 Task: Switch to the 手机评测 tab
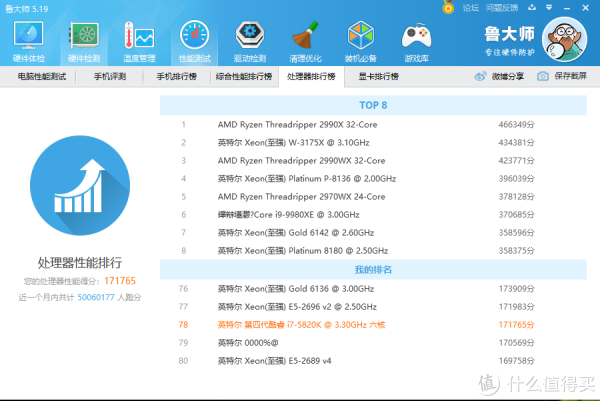(112, 76)
